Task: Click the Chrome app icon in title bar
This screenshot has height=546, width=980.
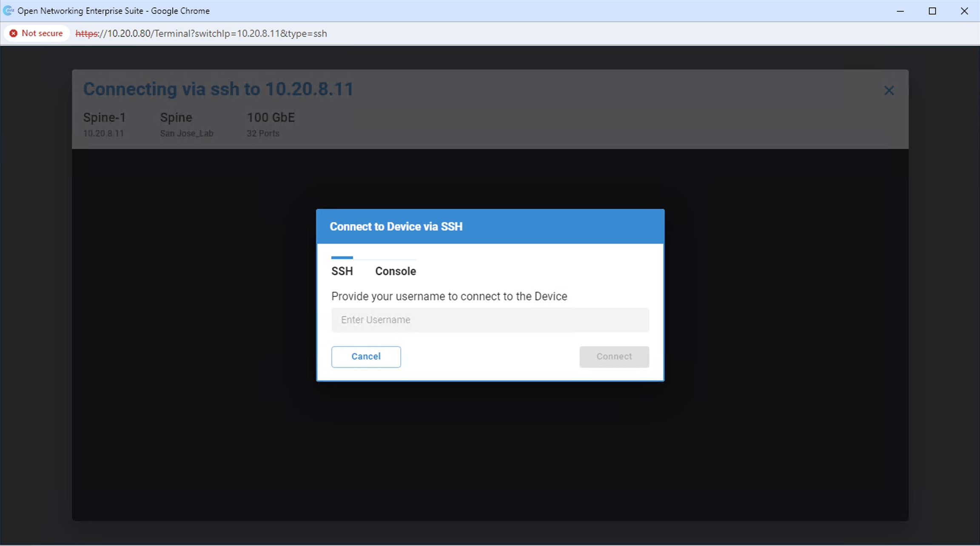Action: (x=8, y=11)
